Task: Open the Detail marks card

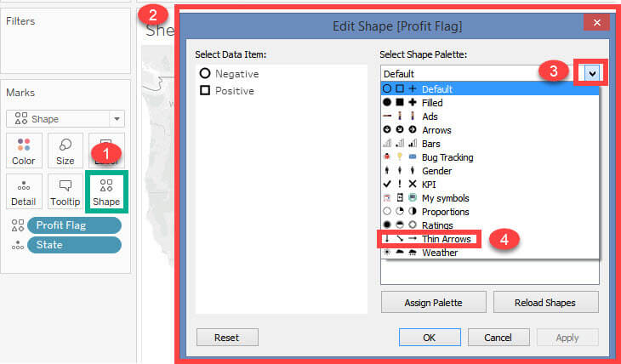Action: [x=23, y=191]
